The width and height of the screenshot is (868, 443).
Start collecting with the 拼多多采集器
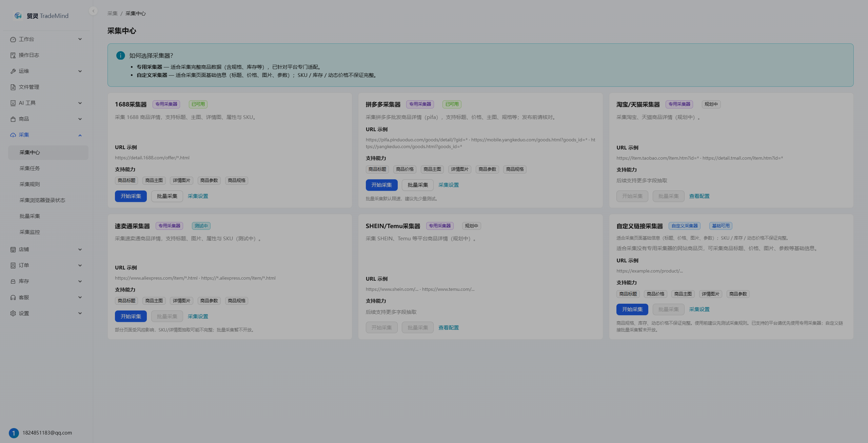[x=382, y=185]
